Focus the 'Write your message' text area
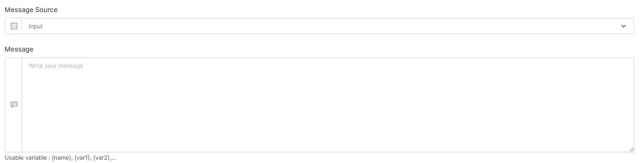 click(328, 105)
